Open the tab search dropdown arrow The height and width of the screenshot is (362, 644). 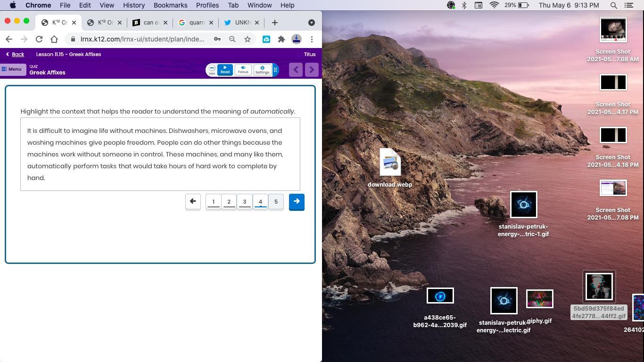(x=311, y=23)
